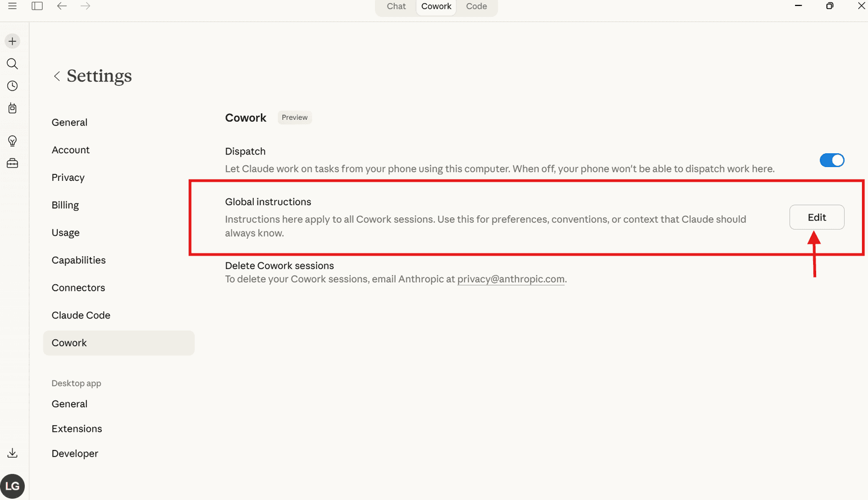Open Extensions settings section

[77, 429]
